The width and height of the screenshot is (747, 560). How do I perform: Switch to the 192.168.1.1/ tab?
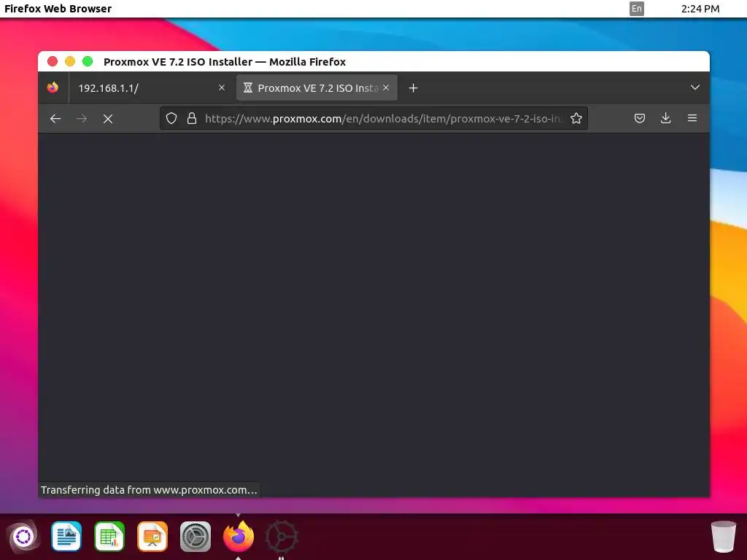[152, 87]
